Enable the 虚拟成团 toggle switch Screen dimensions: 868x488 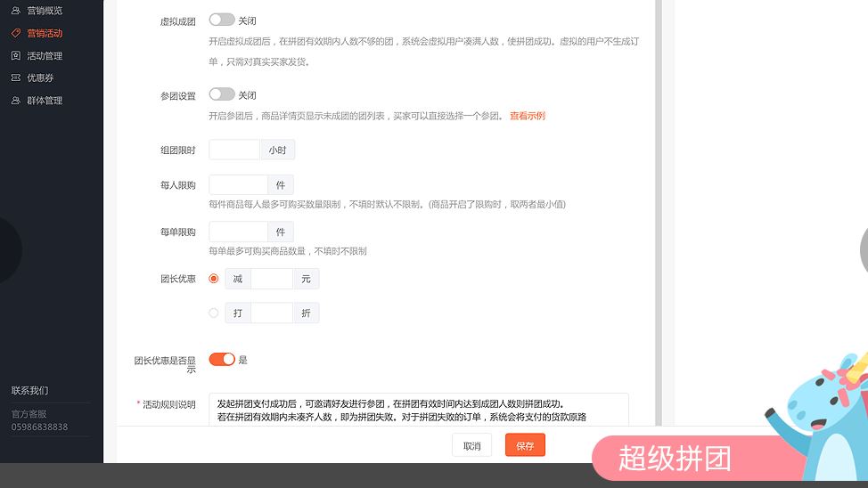pos(222,20)
